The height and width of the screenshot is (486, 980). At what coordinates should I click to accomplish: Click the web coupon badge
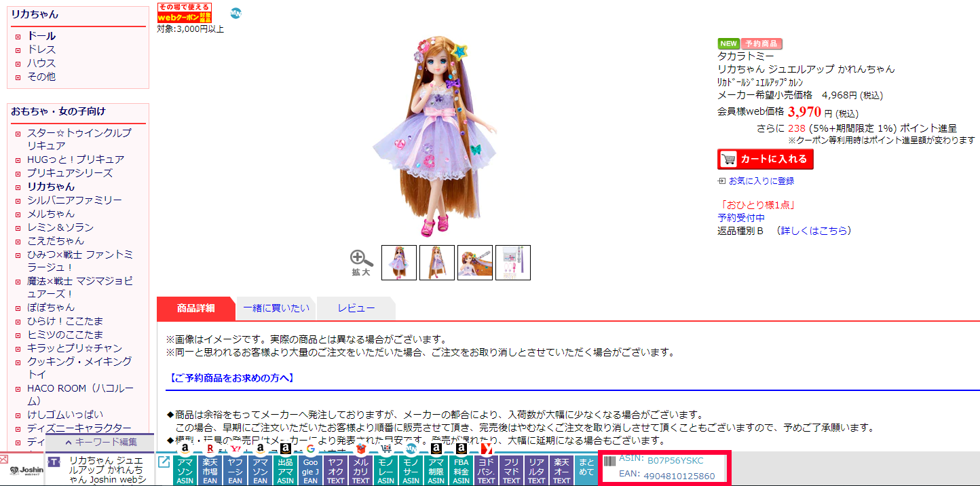click(185, 12)
